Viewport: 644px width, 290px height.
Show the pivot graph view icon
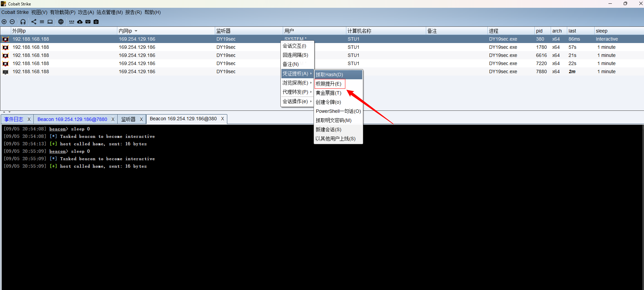click(34, 22)
